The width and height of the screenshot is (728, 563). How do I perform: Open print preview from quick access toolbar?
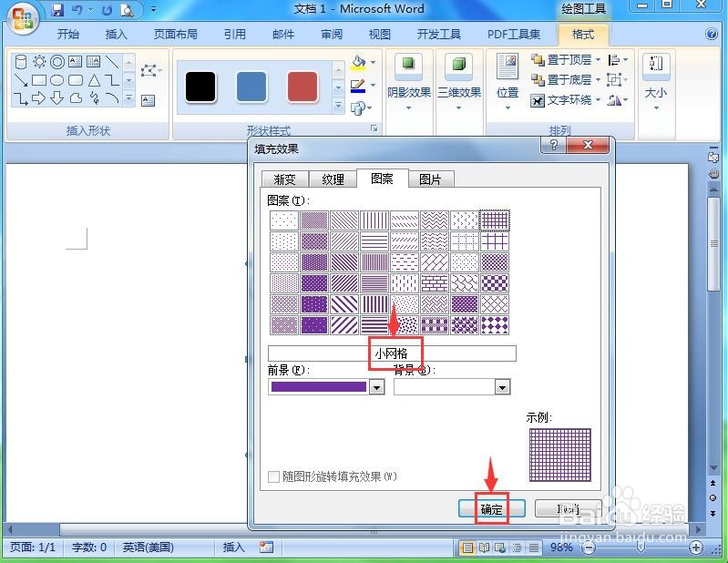(127, 10)
